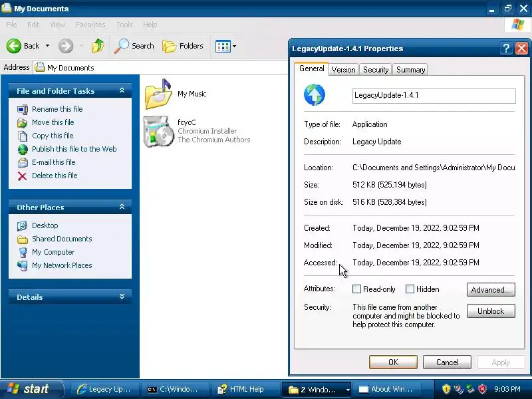Click the My Network Places icon
This screenshot has height=399, width=532.
23,265
